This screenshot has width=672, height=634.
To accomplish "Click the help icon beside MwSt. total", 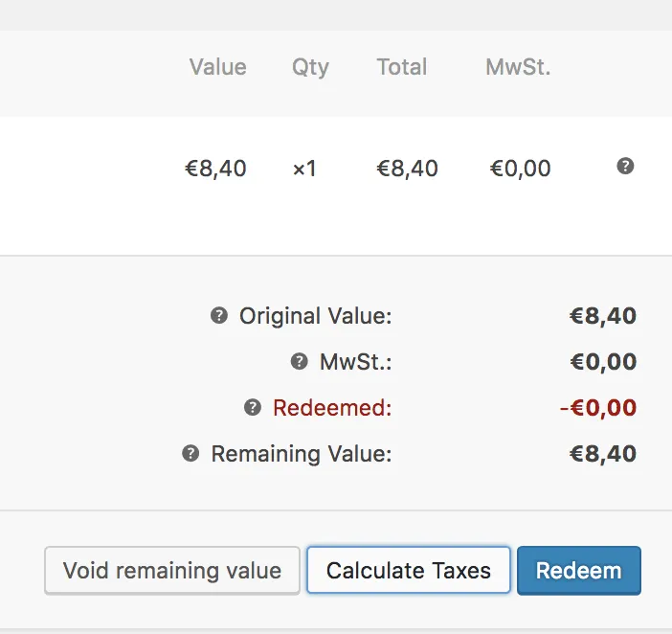I will [299, 361].
